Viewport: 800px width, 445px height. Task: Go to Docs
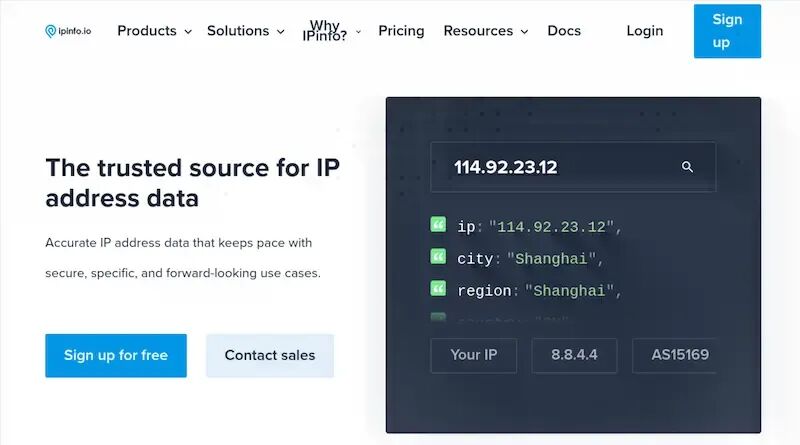(564, 31)
